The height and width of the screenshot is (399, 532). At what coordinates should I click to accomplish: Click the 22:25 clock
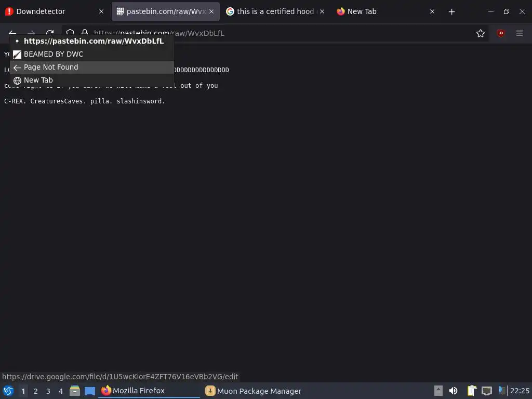(x=520, y=391)
